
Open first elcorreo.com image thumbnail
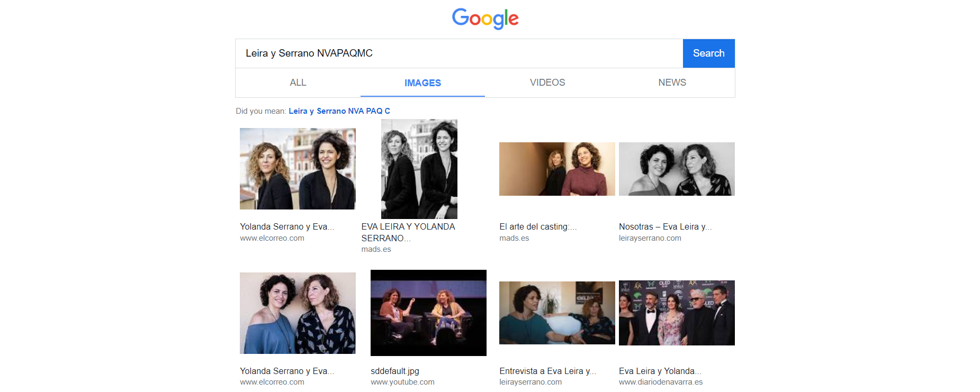[x=298, y=169]
